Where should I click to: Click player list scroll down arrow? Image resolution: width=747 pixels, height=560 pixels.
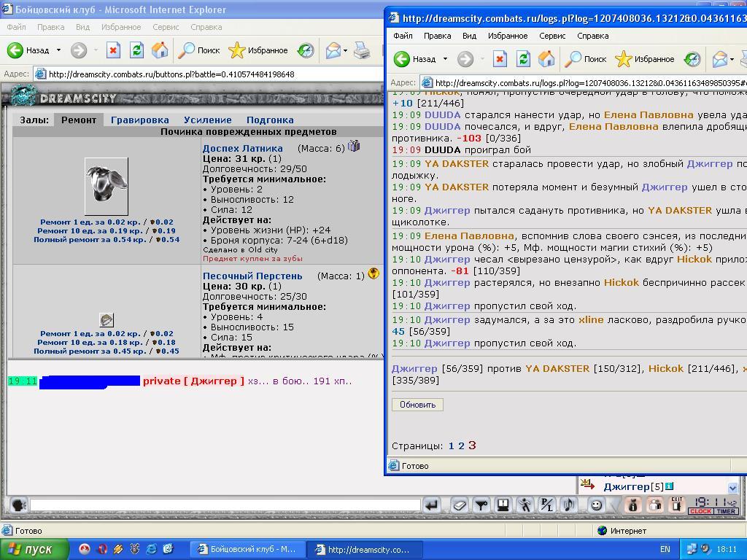click(732, 488)
